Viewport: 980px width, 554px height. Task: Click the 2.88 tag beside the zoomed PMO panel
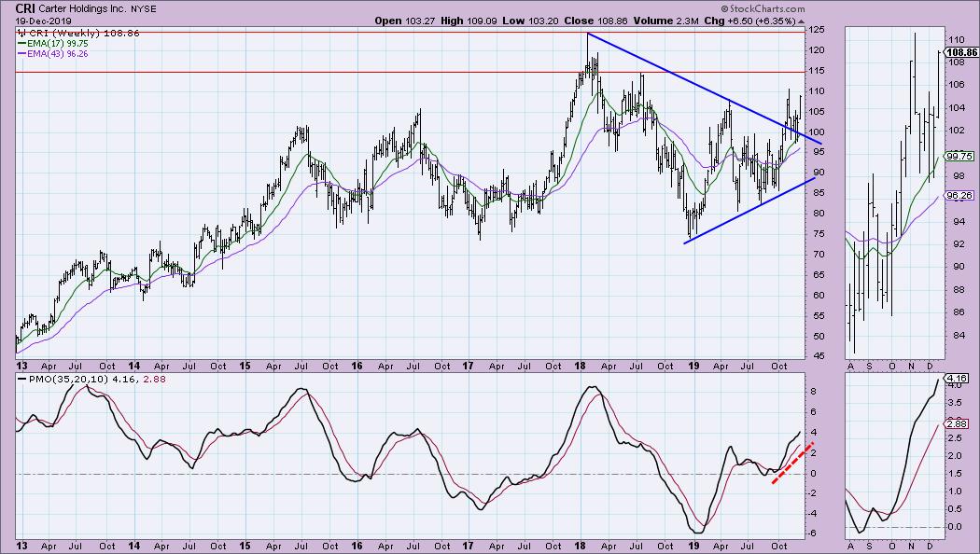tap(957, 423)
